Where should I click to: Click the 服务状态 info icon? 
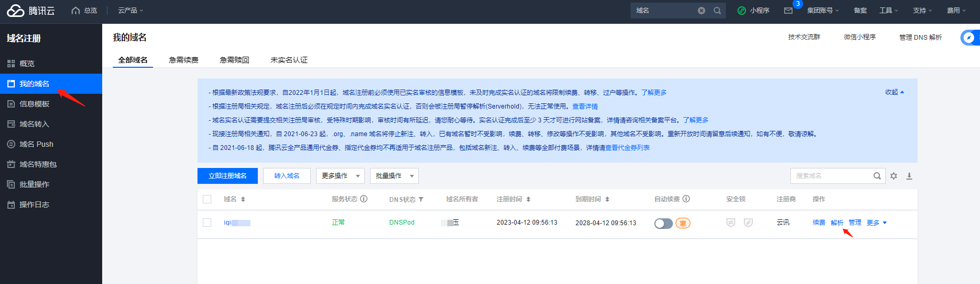(364, 199)
